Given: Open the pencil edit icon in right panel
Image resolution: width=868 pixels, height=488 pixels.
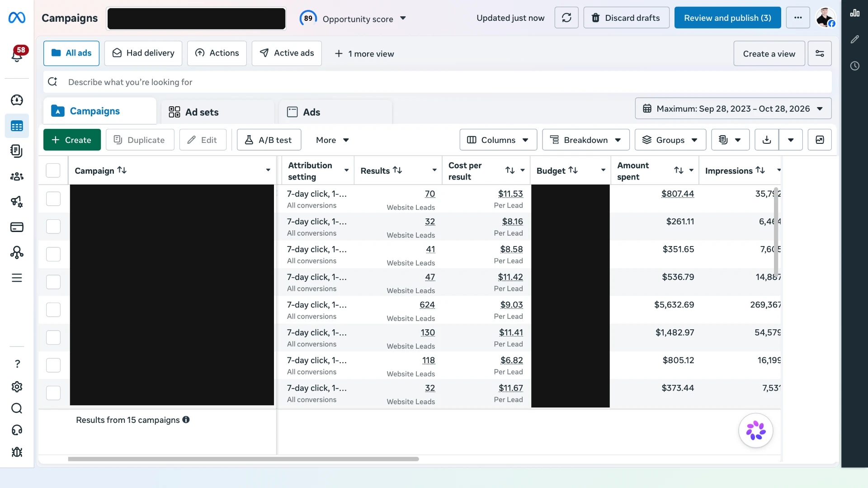Looking at the screenshot, I should coord(854,39).
